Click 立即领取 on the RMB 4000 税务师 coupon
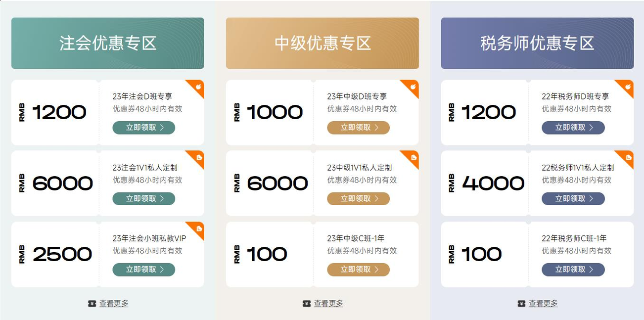644x320 pixels. (x=573, y=198)
